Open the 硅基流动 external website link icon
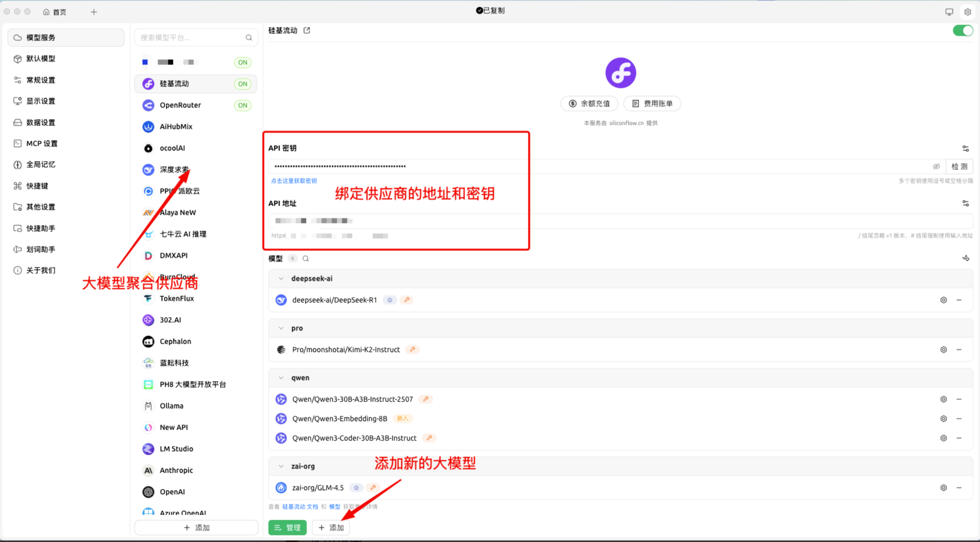Viewport: 980px width, 542px height. pos(307,30)
